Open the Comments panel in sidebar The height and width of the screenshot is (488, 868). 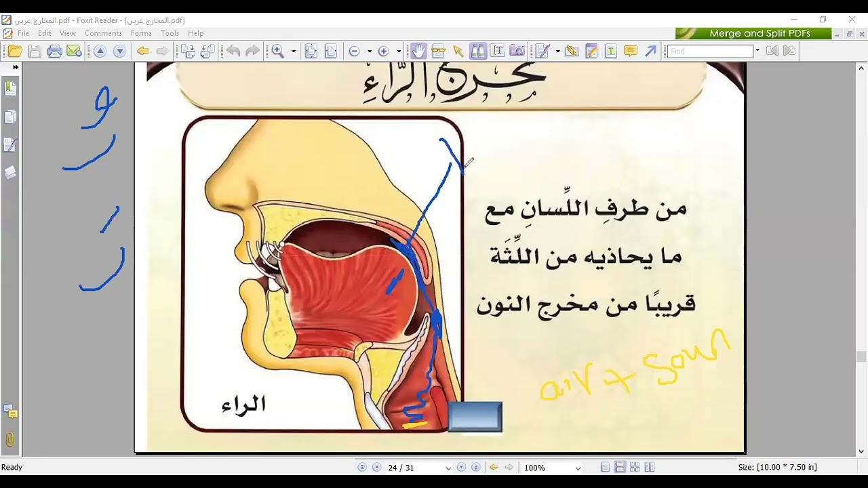click(x=10, y=411)
